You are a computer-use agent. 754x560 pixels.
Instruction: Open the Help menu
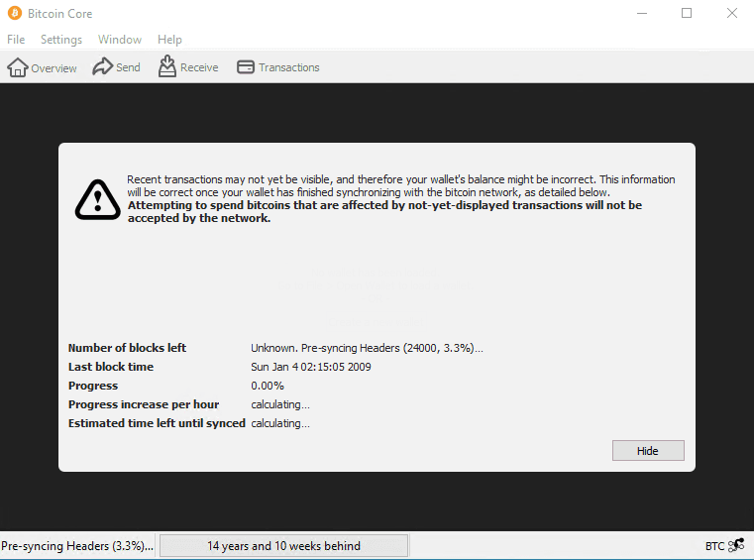point(169,40)
